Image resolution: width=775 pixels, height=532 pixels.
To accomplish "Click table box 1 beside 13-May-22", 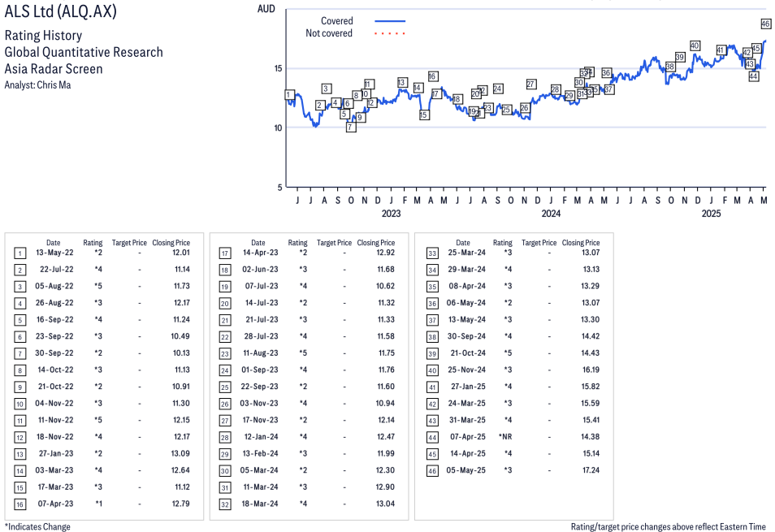I will point(19,253).
